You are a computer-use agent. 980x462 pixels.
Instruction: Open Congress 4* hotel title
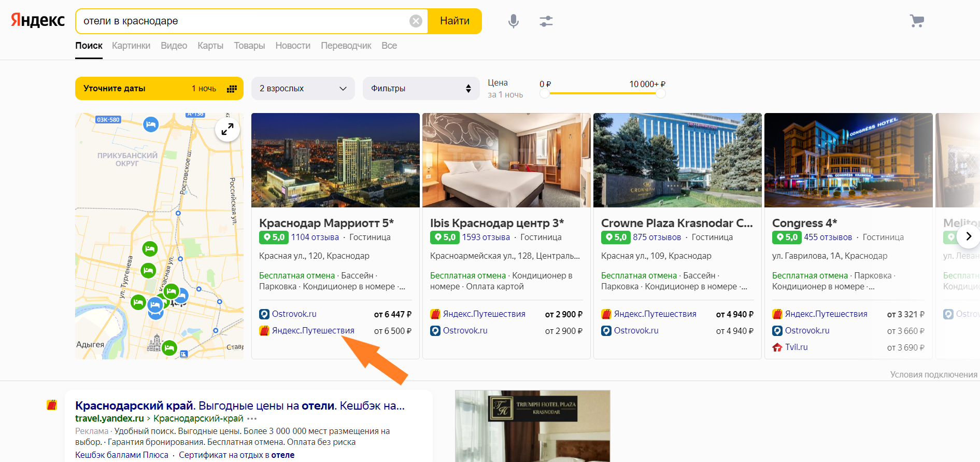coord(805,223)
